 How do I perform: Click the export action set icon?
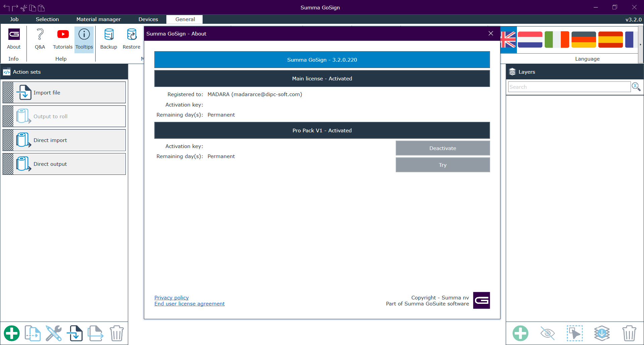[x=96, y=333]
